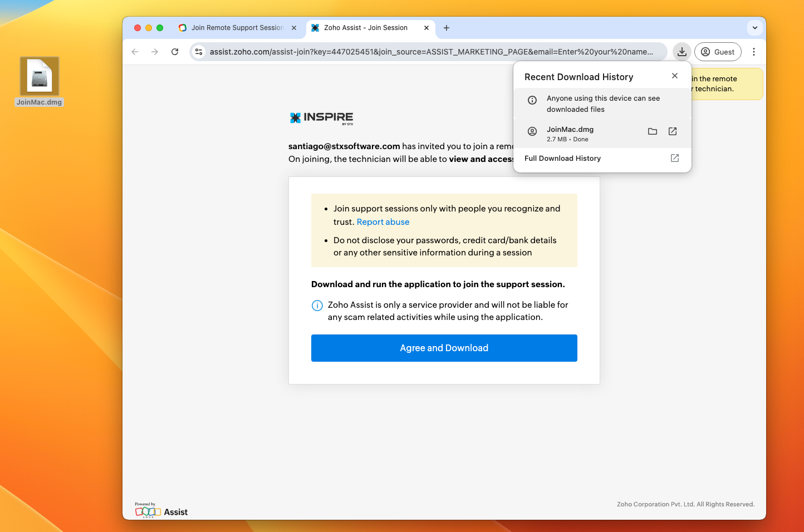This screenshot has height=532, width=804.
Task: Click the Zoho Assist logo in footer
Action: tap(161, 510)
